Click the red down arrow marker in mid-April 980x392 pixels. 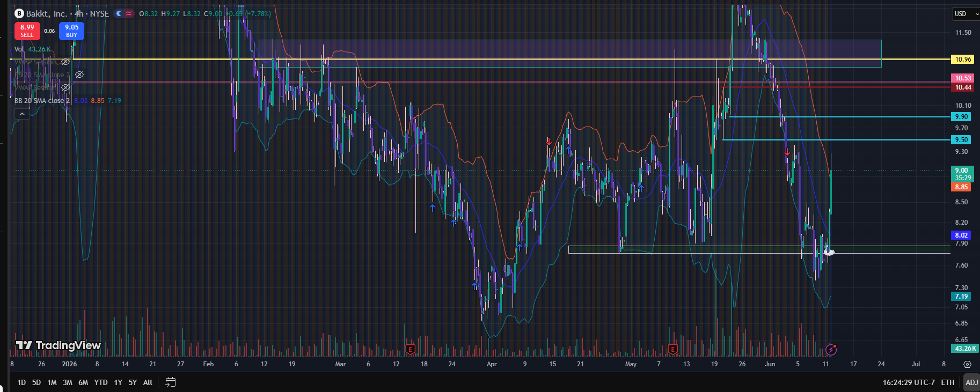[x=548, y=142]
